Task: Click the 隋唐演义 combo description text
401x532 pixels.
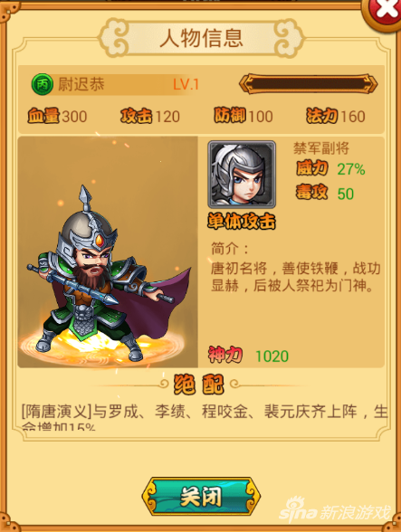Action: 205,416
